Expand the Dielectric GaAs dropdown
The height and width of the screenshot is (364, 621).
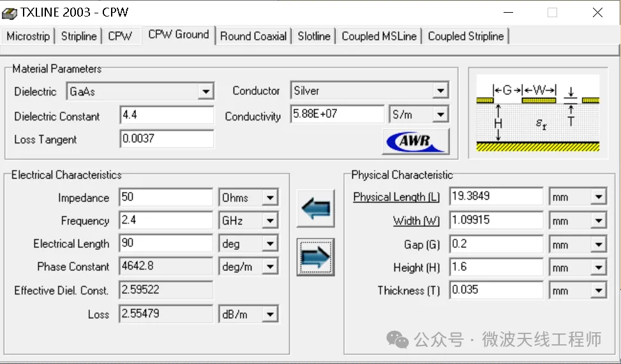206,91
